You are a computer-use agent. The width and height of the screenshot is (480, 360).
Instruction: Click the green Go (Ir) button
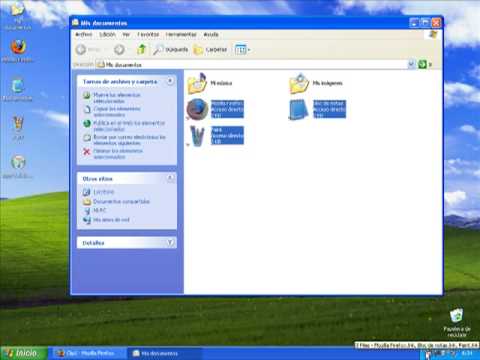click(422, 64)
